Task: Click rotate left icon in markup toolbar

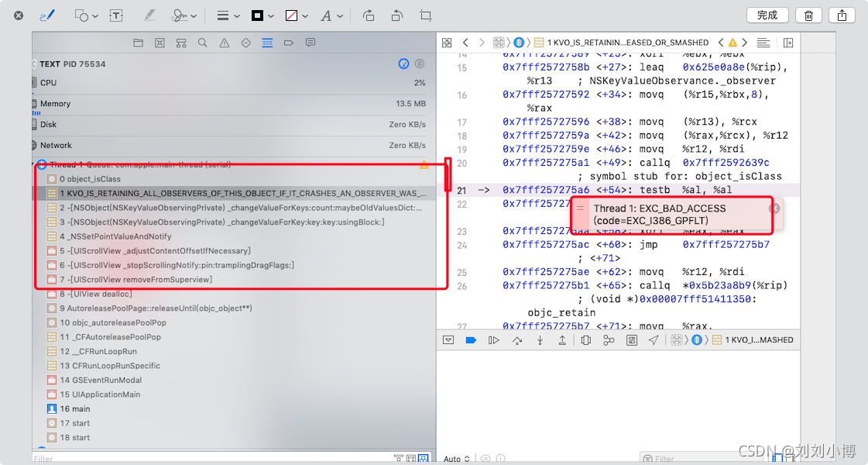Action: (x=397, y=15)
